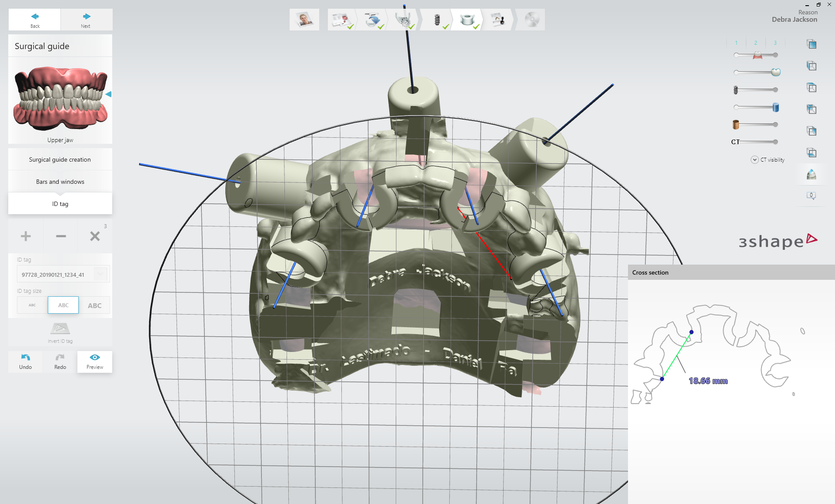Open the ID tag text dropdown arrow
The width and height of the screenshot is (835, 504).
101,274
